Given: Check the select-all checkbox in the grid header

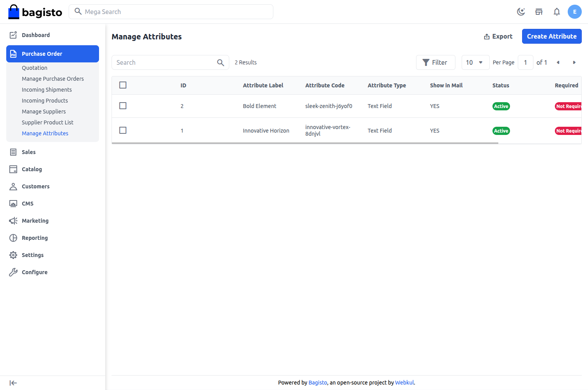Looking at the screenshot, I should [123, 85].
